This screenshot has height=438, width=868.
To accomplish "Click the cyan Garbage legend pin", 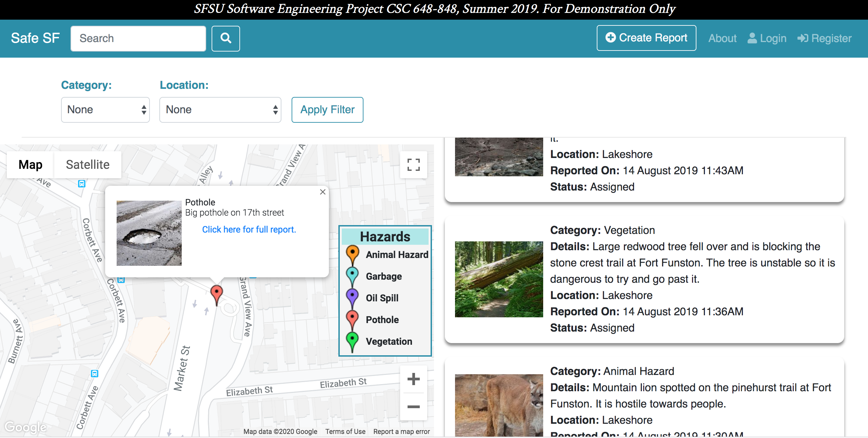I will [x=353, y=277].
